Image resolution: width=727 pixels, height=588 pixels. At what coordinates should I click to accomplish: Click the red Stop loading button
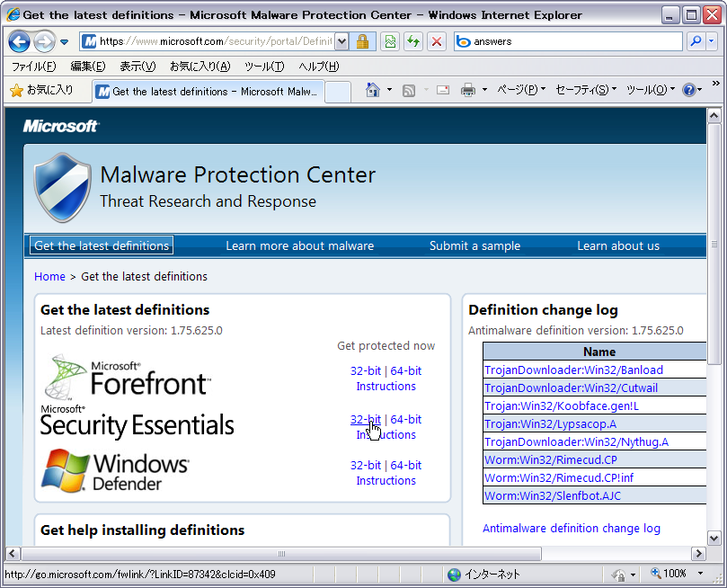point(437,41)
